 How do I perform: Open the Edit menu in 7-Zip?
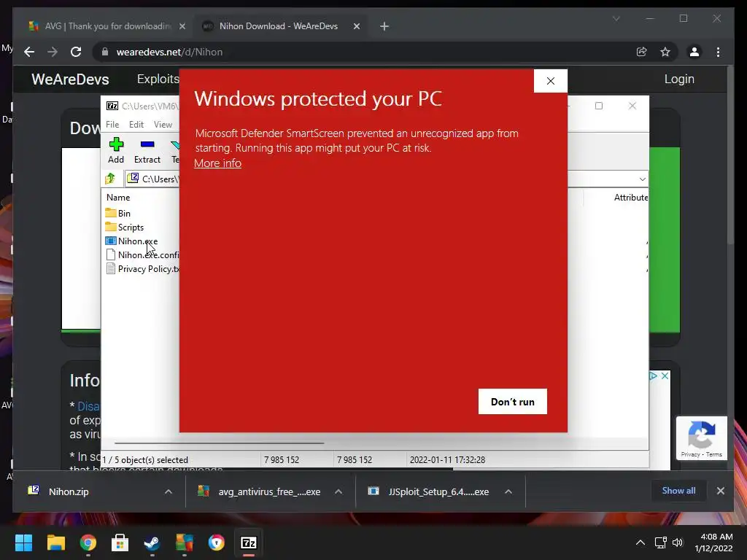coord(136,124)
